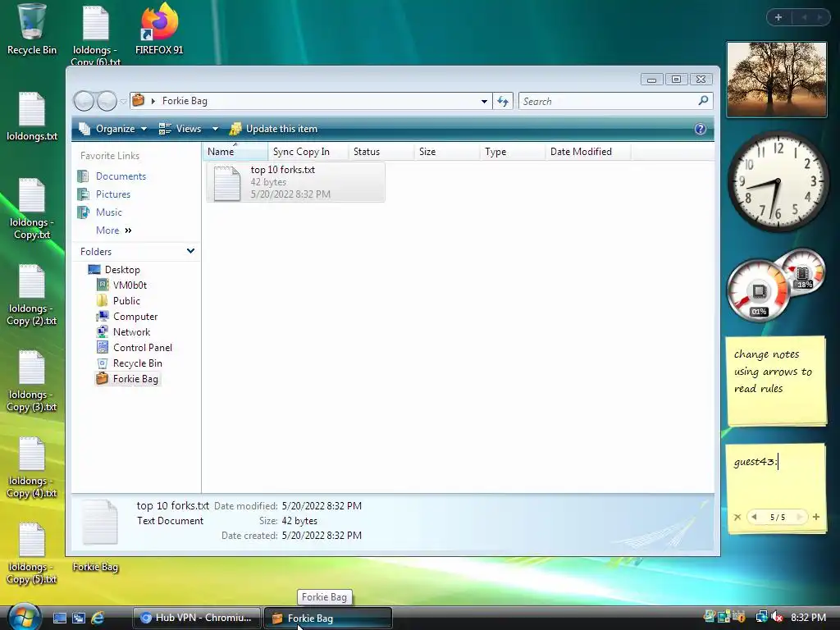840x630 pixels.
Task: Sort by Date Modified column header
Action: coord(588,152)
